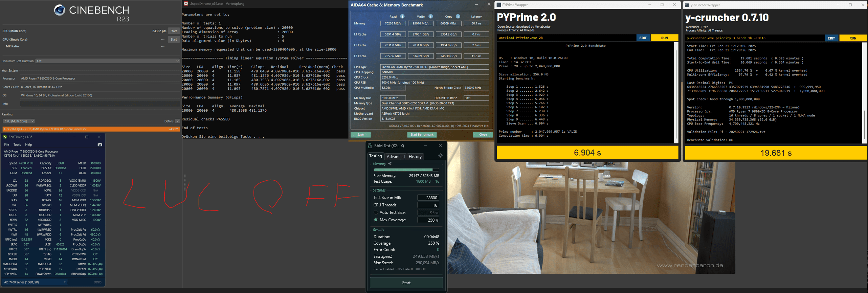Click the Memory Latency 60.1 ns value
The height and width of the screenshot is (293, 868).
[x=476, y=23]
